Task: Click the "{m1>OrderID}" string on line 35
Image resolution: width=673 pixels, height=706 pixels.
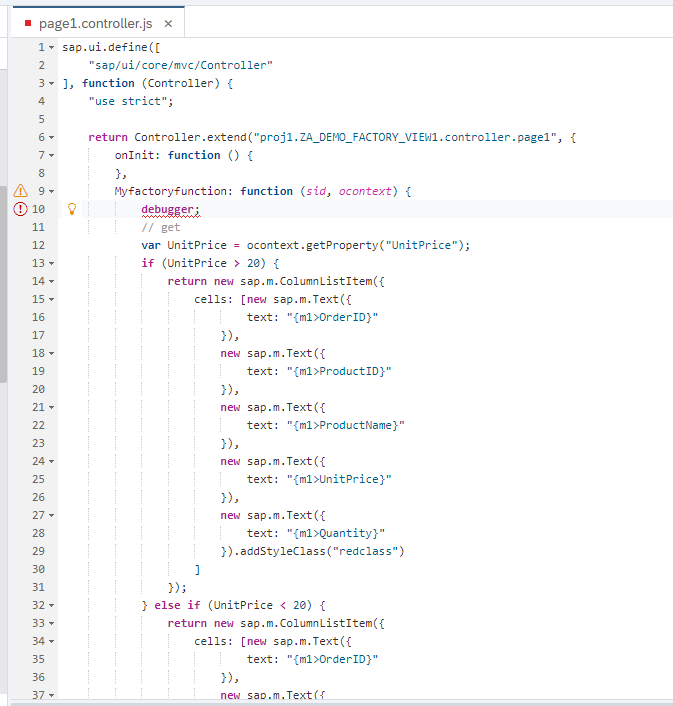Action: [x=332, y=660]
